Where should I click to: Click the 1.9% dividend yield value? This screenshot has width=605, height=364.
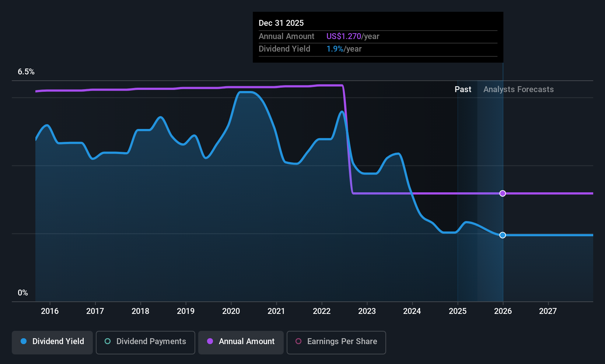(x=335, y=49)
